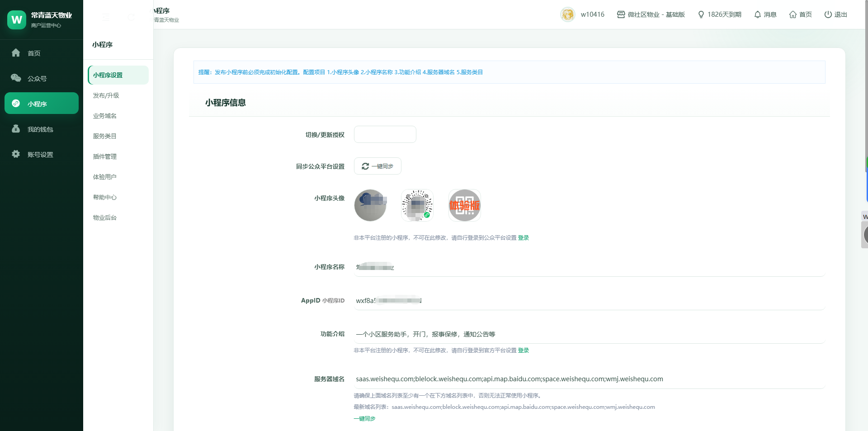The height and width of the screenshot is (431, 868).
Task: Focus the 服务器域名 input field
Action: 590,379
